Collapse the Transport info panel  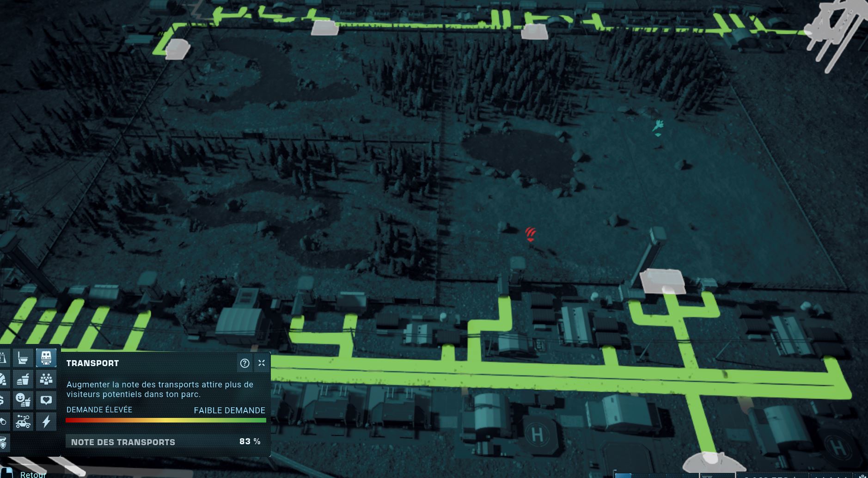pyautogui.click(x=262, y=363)
